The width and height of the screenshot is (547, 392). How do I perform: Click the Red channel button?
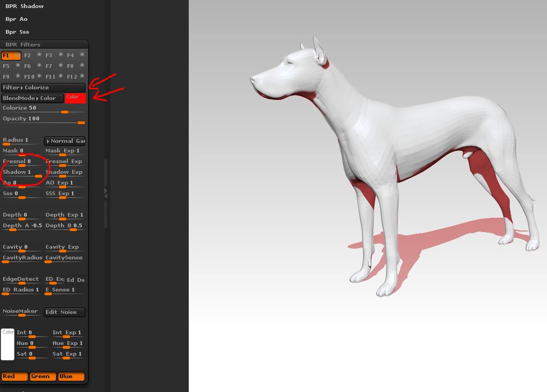tap(14, 376)
